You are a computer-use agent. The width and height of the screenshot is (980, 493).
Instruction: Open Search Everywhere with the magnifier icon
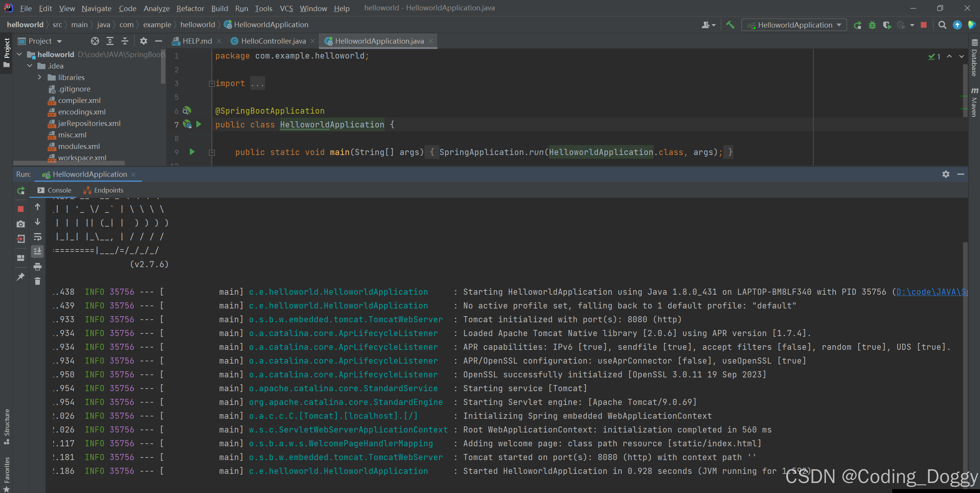[x=942, y=24]
